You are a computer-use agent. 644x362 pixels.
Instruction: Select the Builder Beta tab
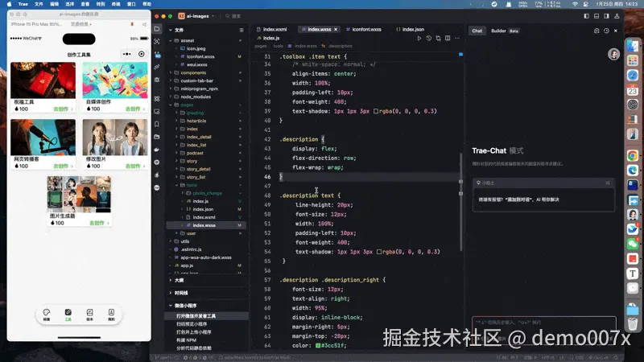pyautogui.click(x=505, y=31)
